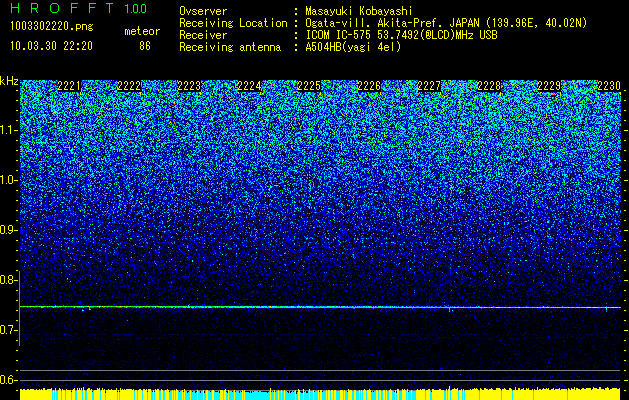Viewport: 629px width, 400px height.
Task: Select the filename 1003302220.png
Action: 52,27
